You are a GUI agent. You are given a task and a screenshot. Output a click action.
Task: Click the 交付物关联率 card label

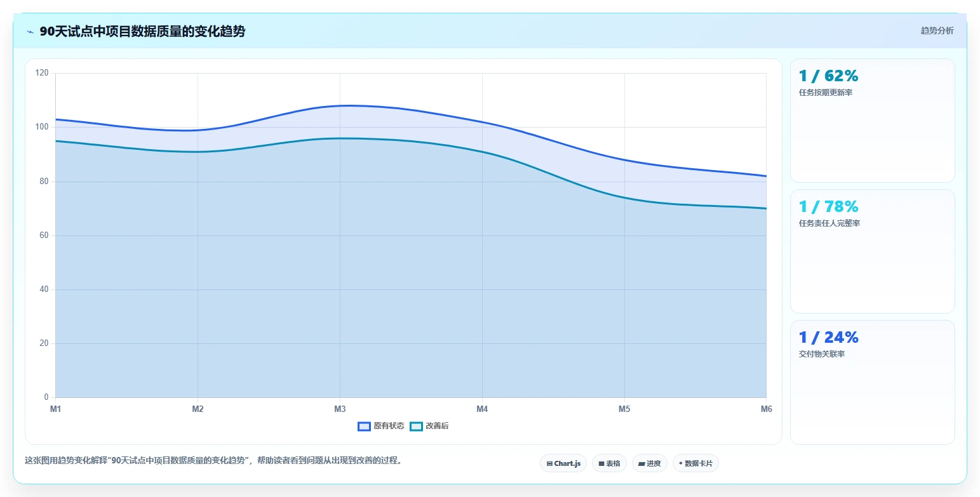click(822, 354)
